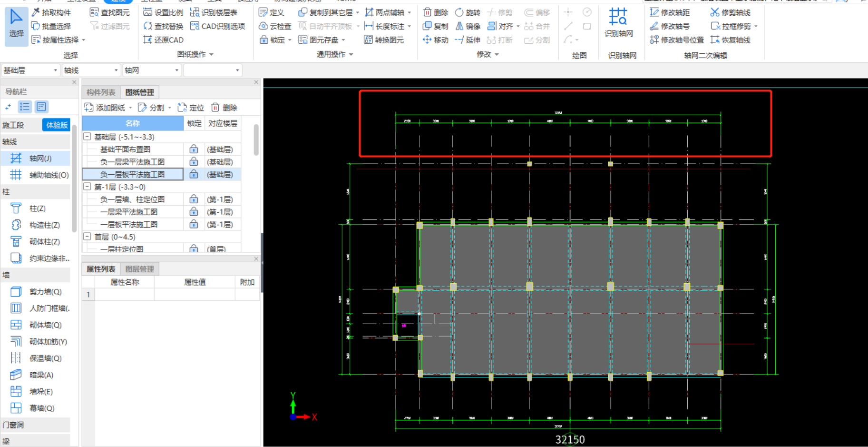Viewport: 868px width, 447px height.
Task: Open the 轴线 category dropdown
Action: (x=91, y=70)
